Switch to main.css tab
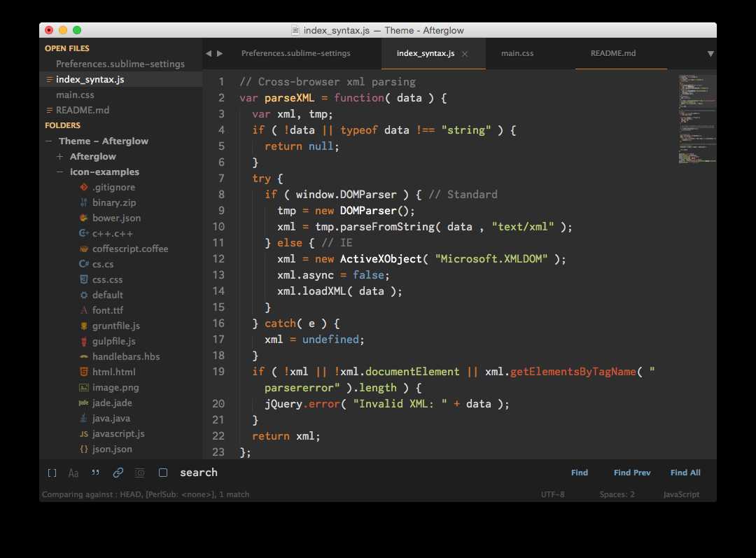The width and height of the screenshot is (756, 558). click(517, 53)
